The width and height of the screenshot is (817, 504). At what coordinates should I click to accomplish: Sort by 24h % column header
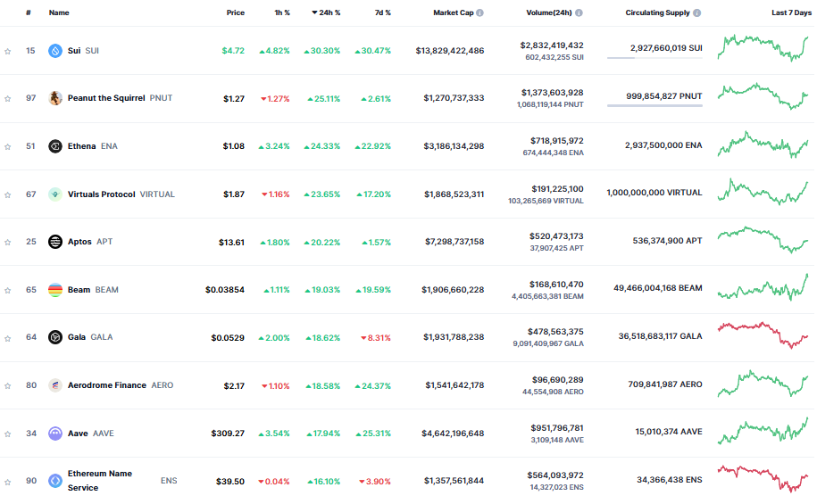tap(326, 12)
